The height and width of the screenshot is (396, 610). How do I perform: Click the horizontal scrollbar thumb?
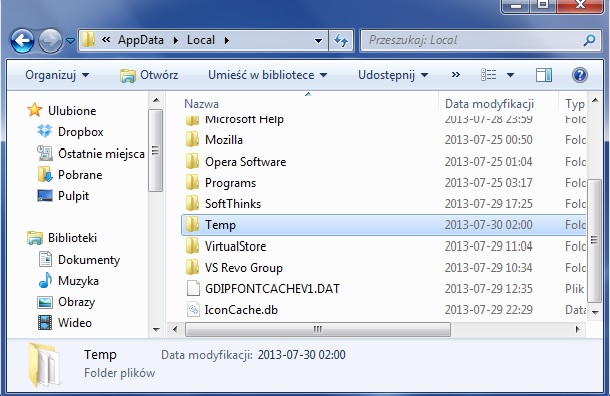(318, 329)
